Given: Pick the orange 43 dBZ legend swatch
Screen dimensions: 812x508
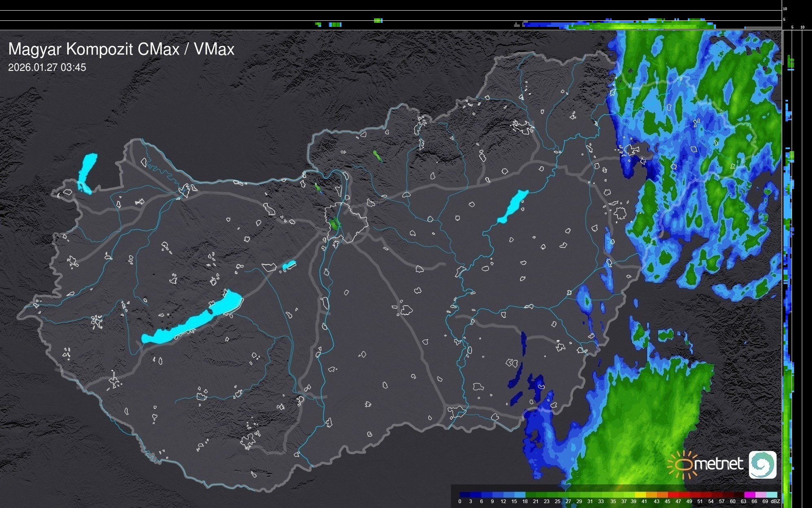Looking at the screenshot, I should point(662,495).
